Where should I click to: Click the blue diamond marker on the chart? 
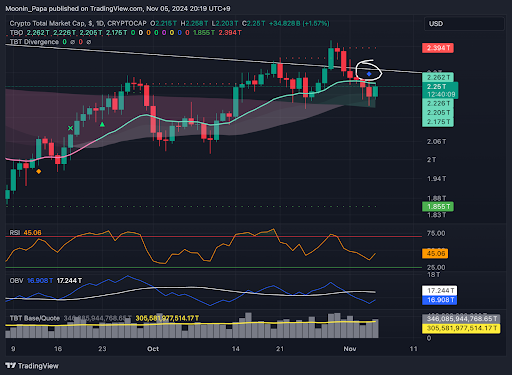[369, 74]
